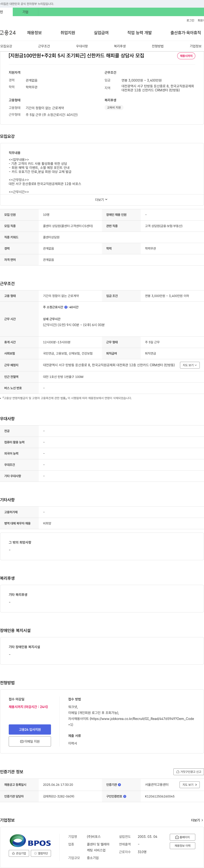Viewport: 204px width, 868px height.
Task: Expand 지도 보기 for 근무 예정지
Action: (190, 365)
